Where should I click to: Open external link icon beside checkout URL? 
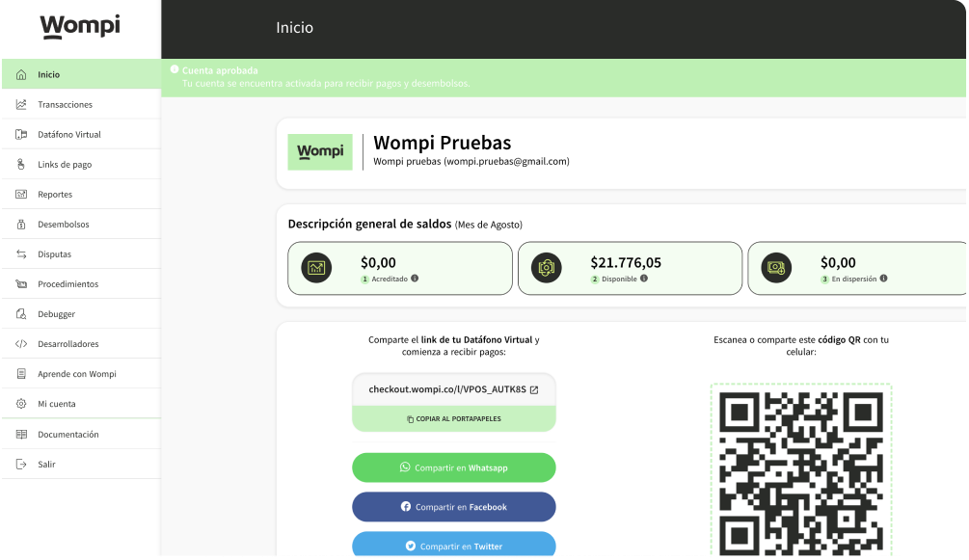534,390
